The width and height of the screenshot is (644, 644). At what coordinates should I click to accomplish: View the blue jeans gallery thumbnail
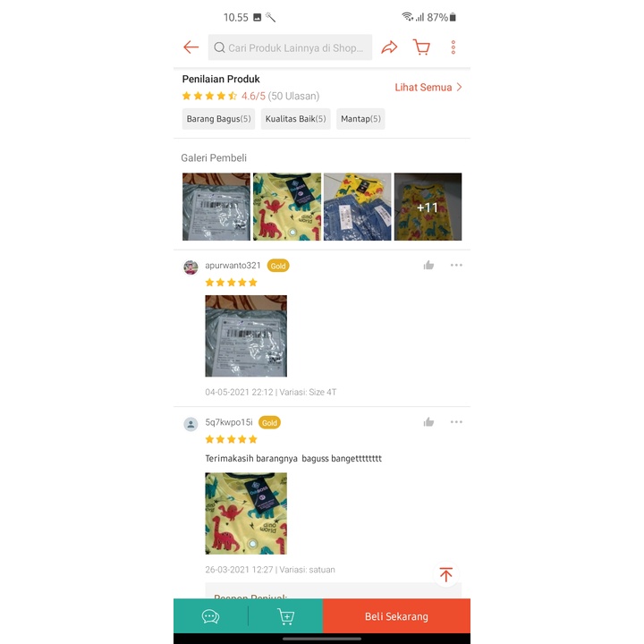[x=357, y=207]
